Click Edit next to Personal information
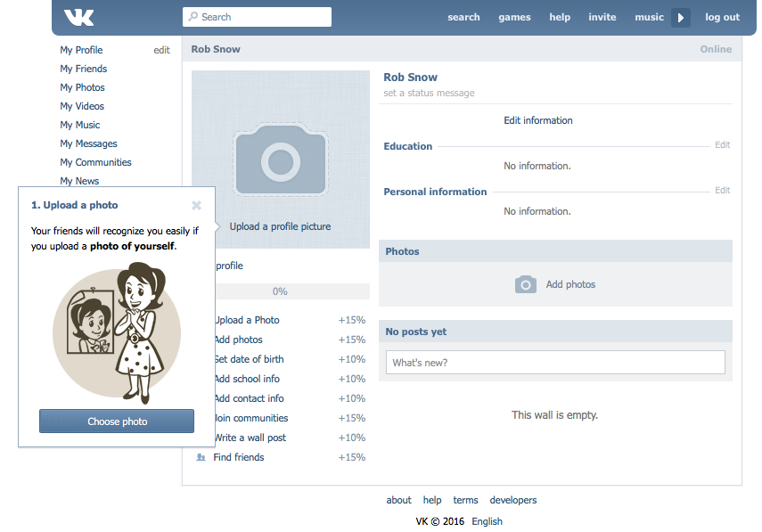The width and height of the screenshot is (762, 532). [722, 191]
